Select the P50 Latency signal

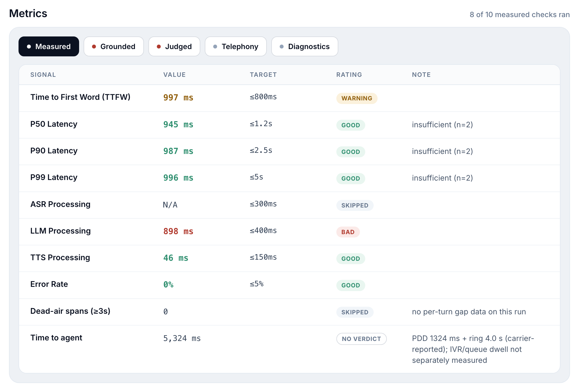tap(54, 124)
